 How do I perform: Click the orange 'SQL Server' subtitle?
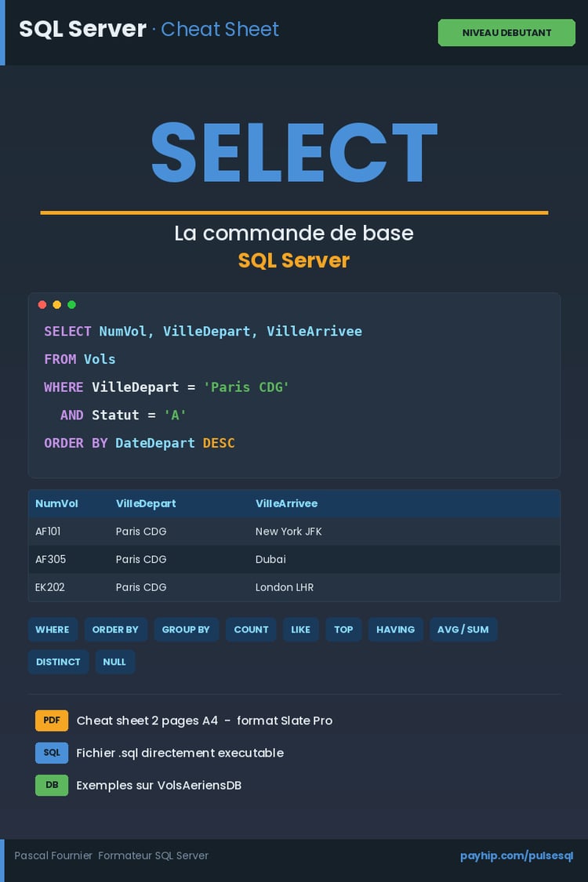[294, 260]
